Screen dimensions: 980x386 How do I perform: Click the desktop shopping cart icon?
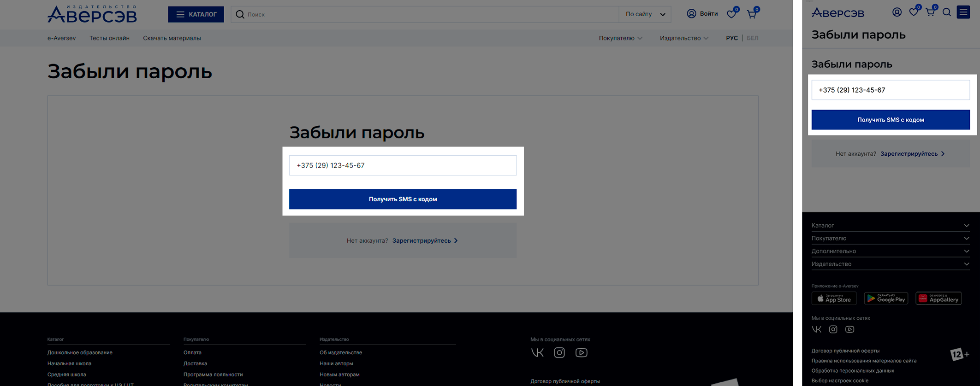tap(752, 14)
